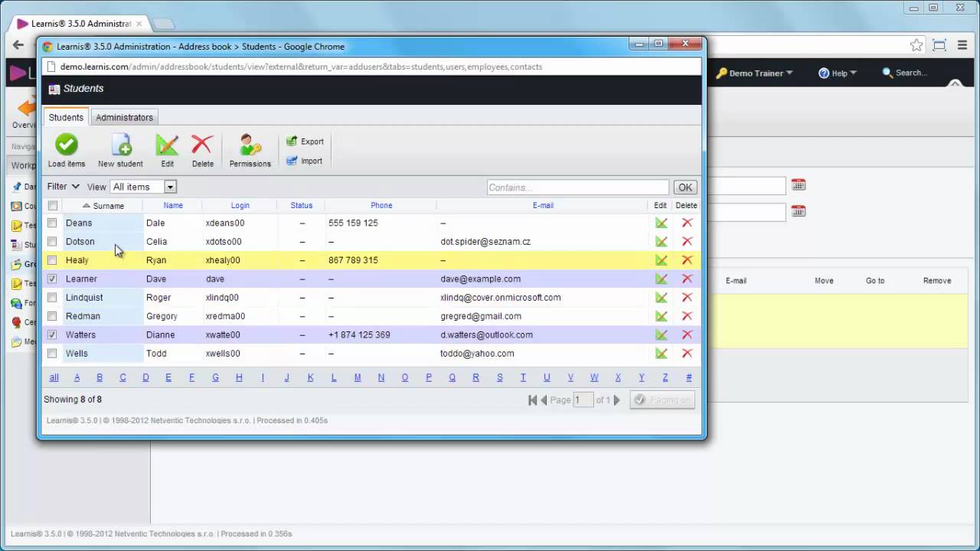Export the students list
The width and height of the screenshot is (980, 551).
pyautogui.click(x=305, y=142)
